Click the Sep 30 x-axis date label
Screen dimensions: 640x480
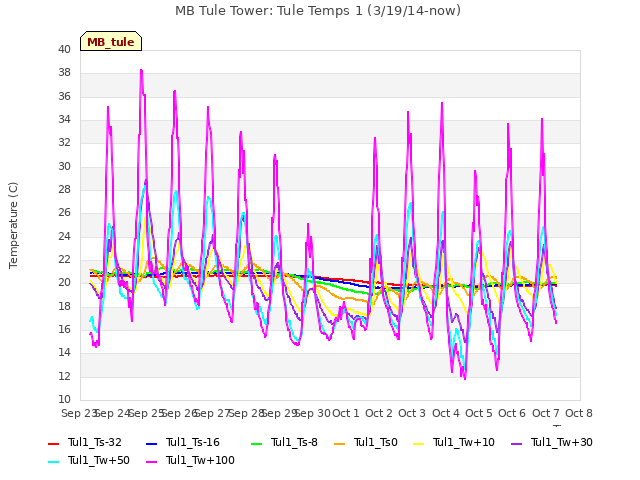tap(312, 413)
